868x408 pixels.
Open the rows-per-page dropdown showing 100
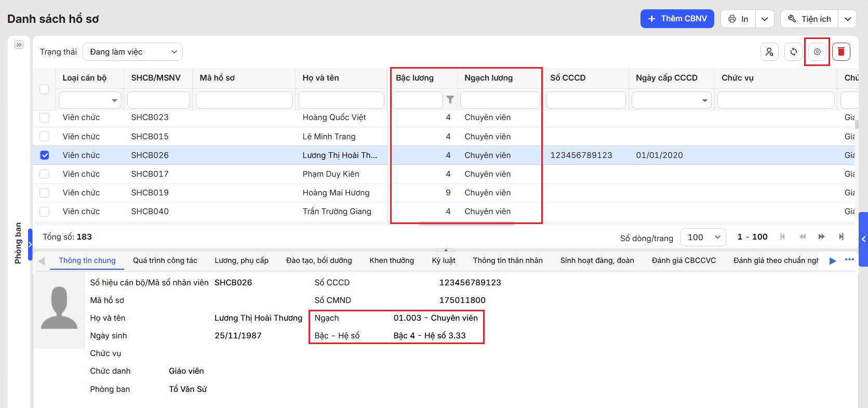click(703, 237)
